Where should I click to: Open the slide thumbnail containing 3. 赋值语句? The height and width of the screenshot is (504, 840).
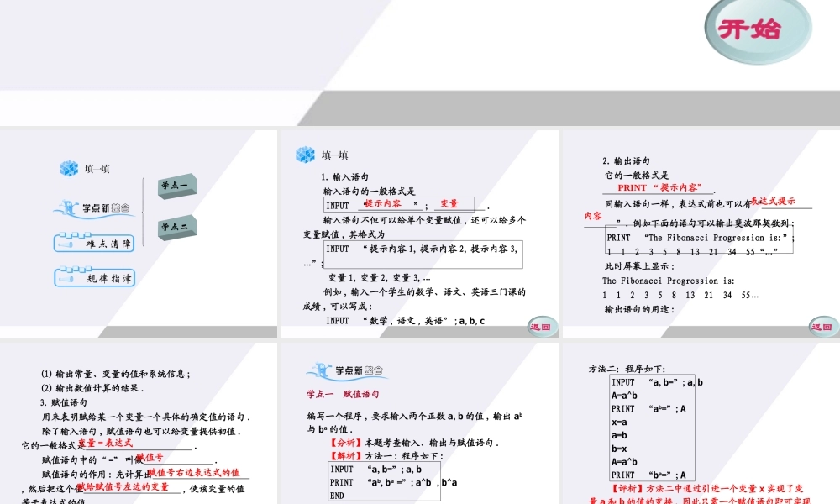click(x=139, y=423)
